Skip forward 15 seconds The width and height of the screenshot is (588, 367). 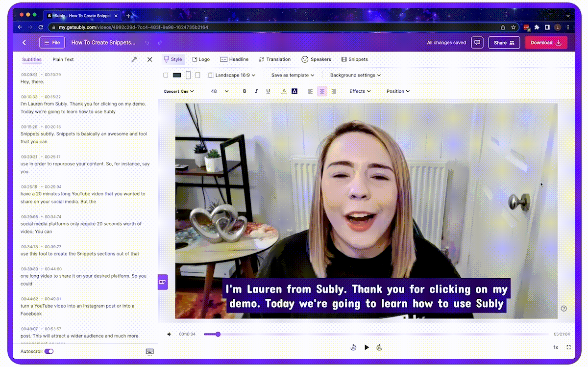click(x=379, y=347)
